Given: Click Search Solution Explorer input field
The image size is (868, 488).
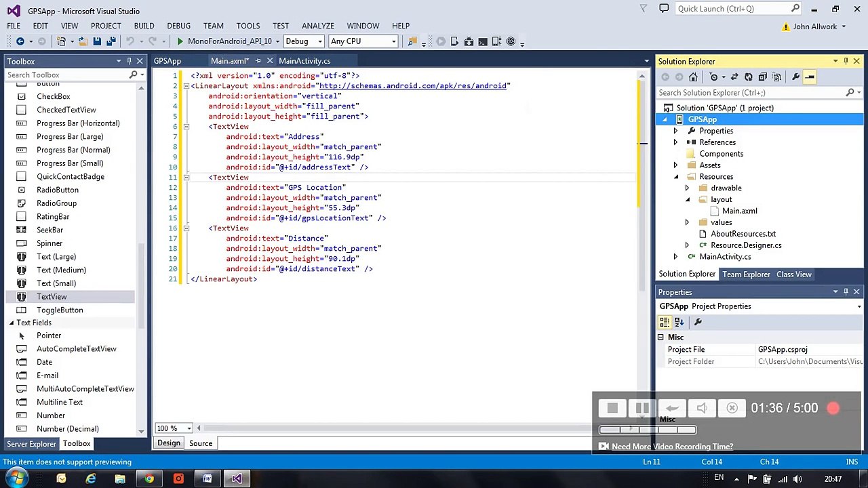Looking at the screenshot, I should coord(751,92).
